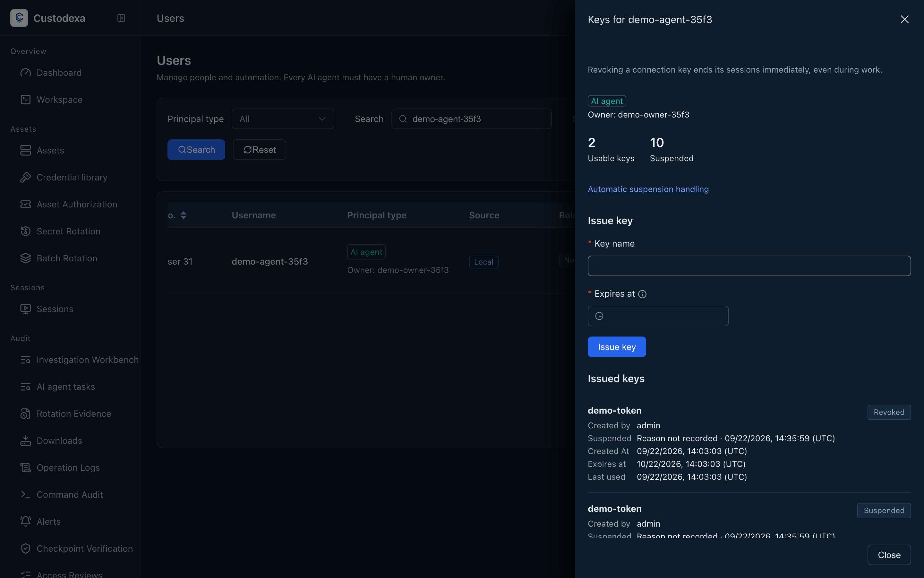Click the Username column header
The height and width of the screenshot is (578, 924).
click(253, 215)
